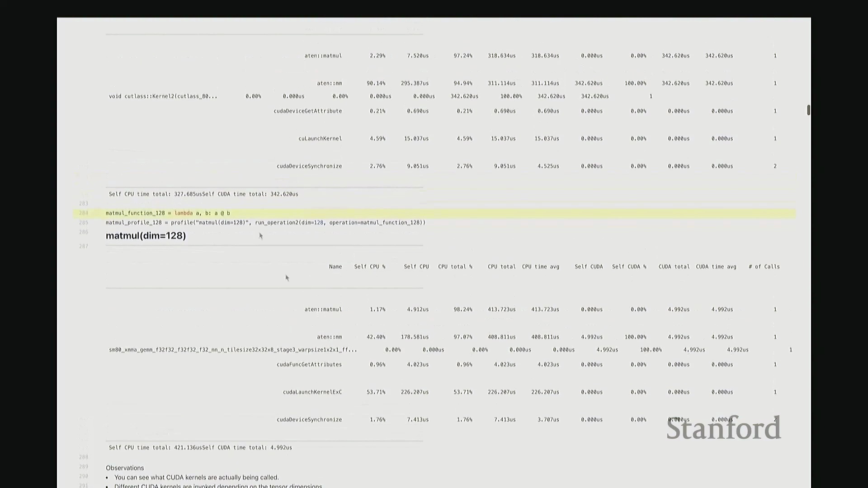Image resolution: width=868 pixels, height=488 pixels.
Task: Click the Self CPU % column header
Action: pyautogui.click(x=369, y=267)
